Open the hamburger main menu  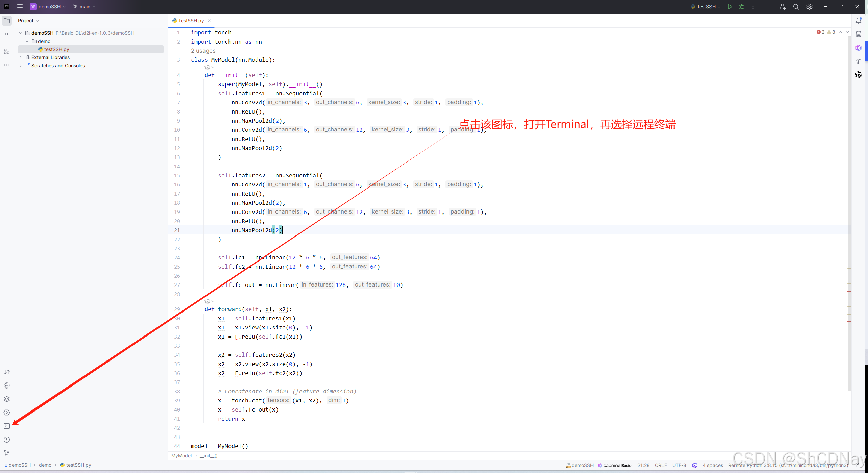click(20, 7)
